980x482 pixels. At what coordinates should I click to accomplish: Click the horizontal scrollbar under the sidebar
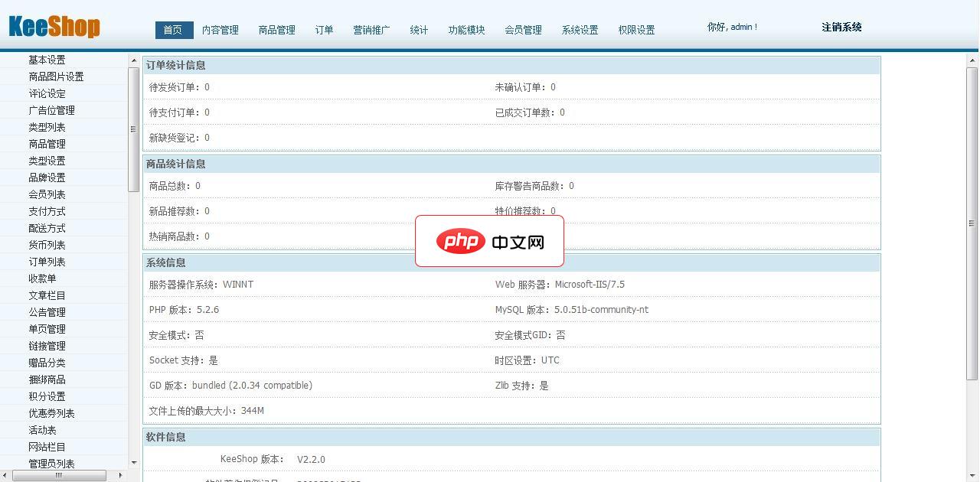coord(61,475)
